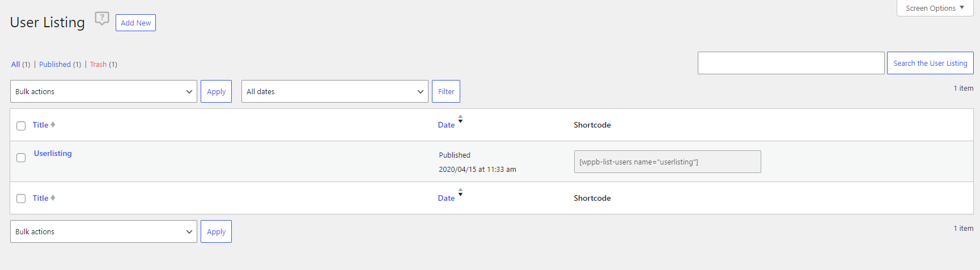Click the footer Title sort arrows
The height and width of the screenshot is (270, 980).
point(53,198)
